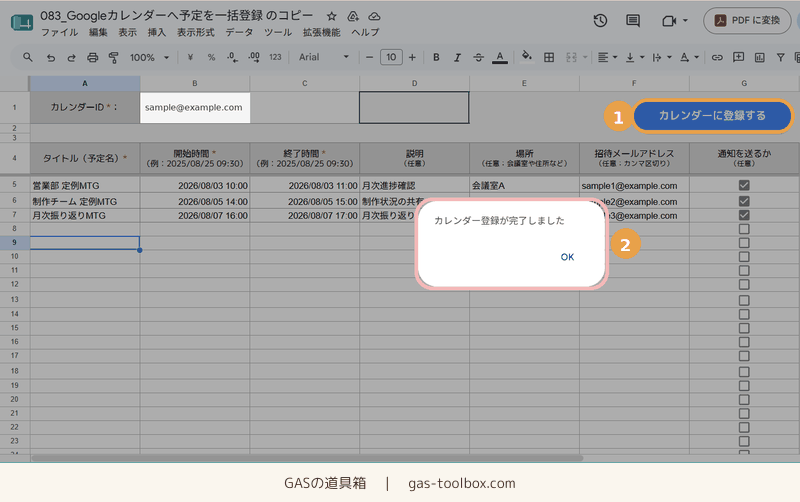The image size is (800, 502).
Task: Decrease decimal places
Action: pyautogui.click(x=232, y=57)
